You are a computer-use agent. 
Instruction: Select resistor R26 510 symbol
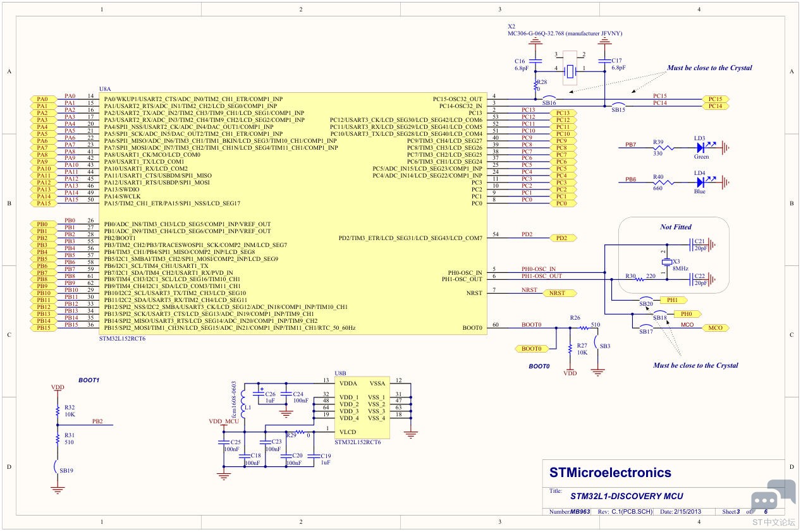pos(584,328)
